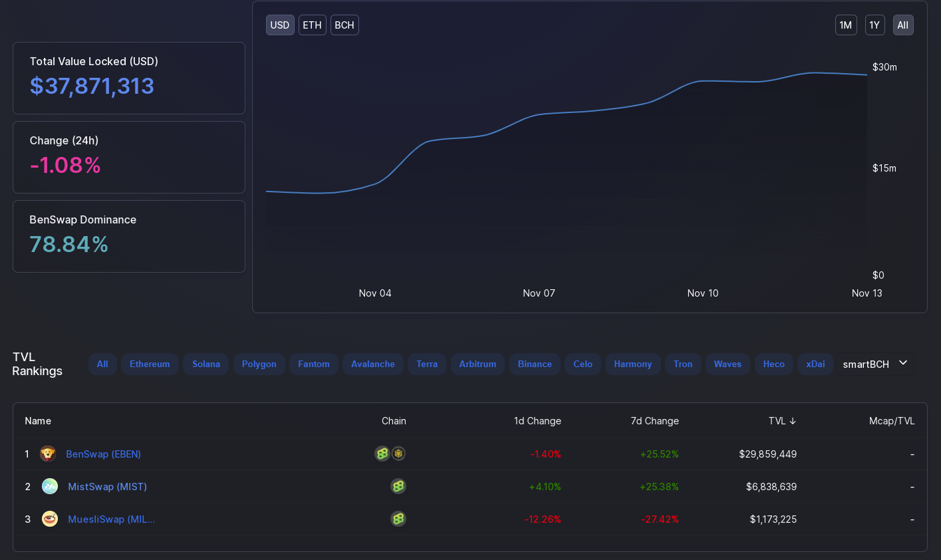Click the MuesliSwap bowl logo icon
This screenshot has height=560, width=941.
(x=50, y=519)
